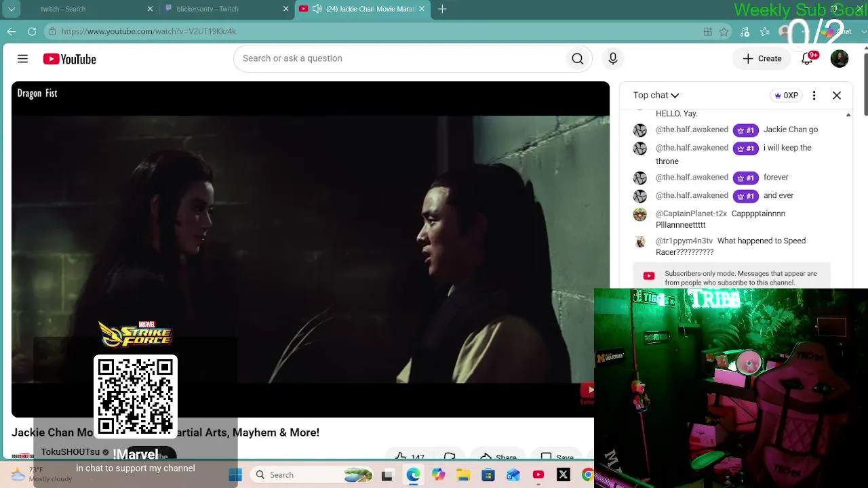Click the Share button under the video
Image resolution: width=868 pixels, height=488 pixels.
(498, 457)
